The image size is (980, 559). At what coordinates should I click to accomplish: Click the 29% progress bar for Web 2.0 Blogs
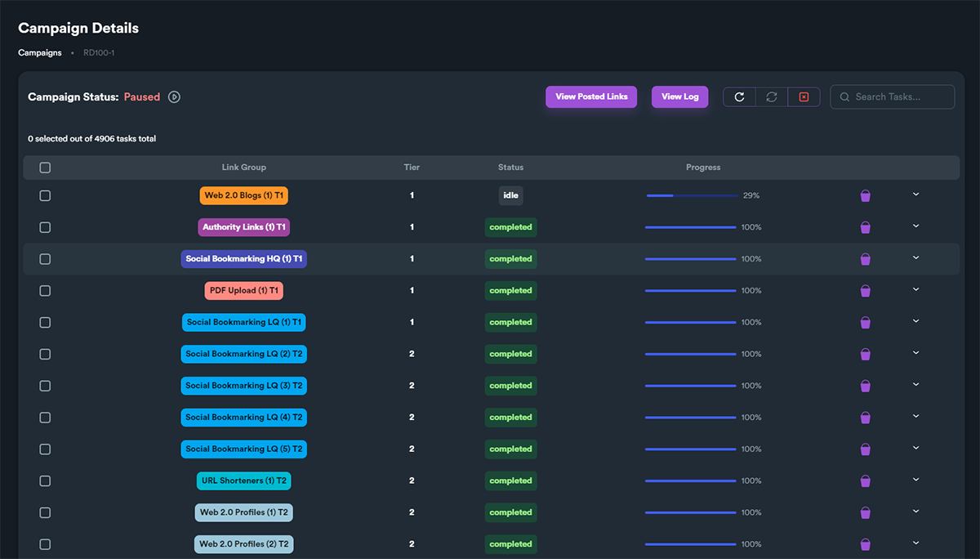click(x=692, y=196)
